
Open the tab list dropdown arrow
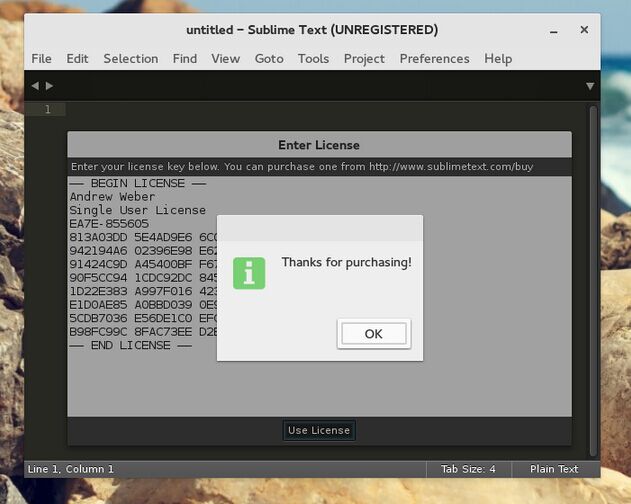coord(590,86)
